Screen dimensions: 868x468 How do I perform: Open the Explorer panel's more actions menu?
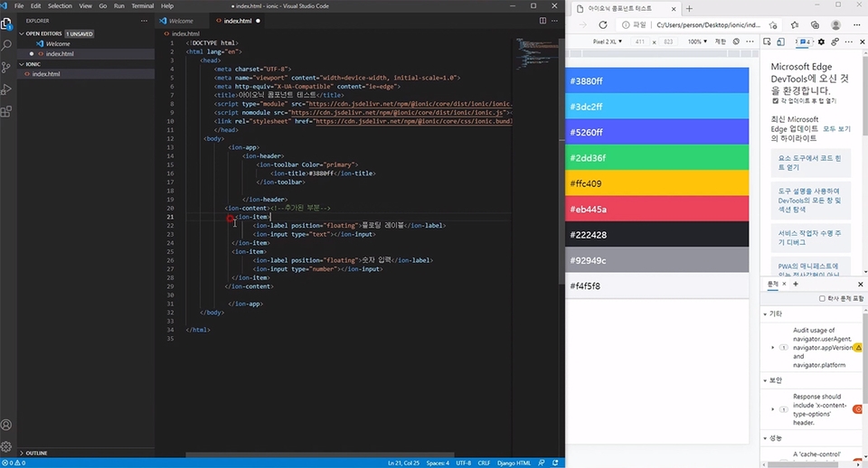[144, 21]
